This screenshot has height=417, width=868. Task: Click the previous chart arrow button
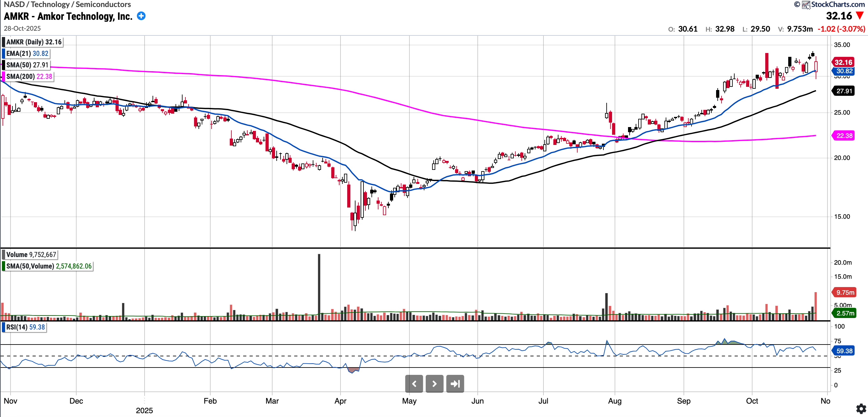tap(414, 383)
